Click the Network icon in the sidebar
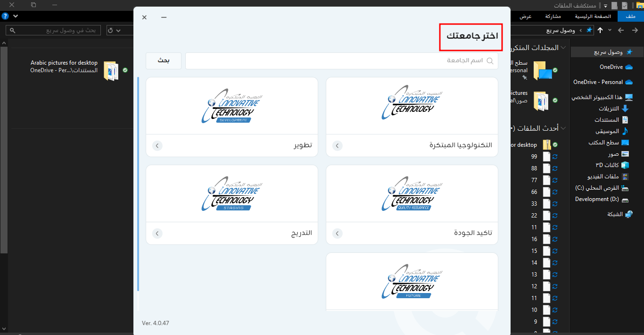This screenshot has width=644, height=335. pos(628,214)
